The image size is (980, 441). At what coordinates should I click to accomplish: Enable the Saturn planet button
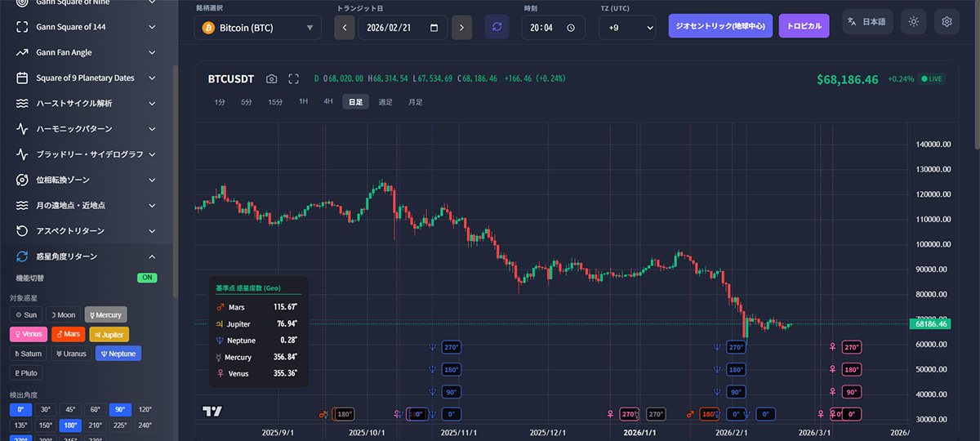tap(28, 354)
